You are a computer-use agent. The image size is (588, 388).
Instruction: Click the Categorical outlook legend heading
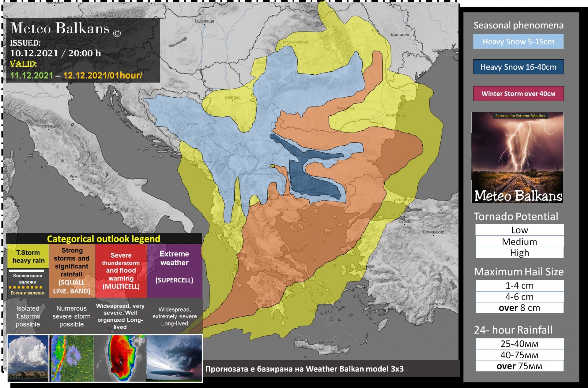coord(104,239)
